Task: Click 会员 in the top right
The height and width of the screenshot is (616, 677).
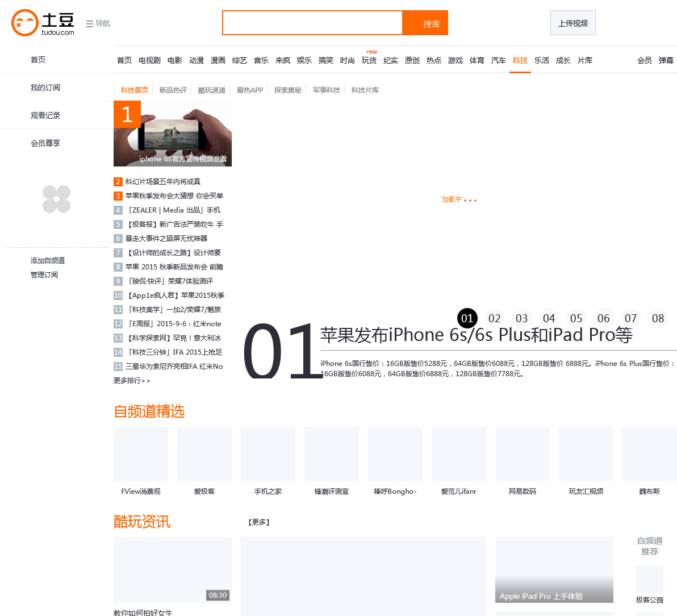Action: click(x=645, y=60)
